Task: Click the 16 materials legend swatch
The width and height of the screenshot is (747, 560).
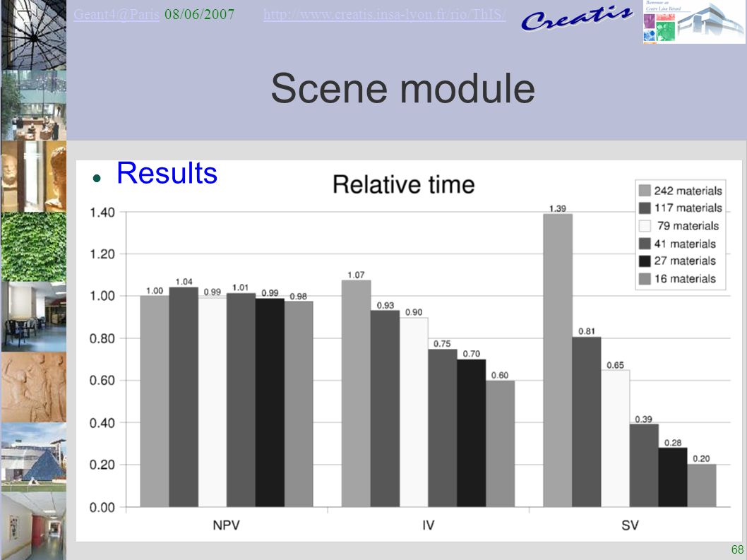Action: click(x=645, y=279)
